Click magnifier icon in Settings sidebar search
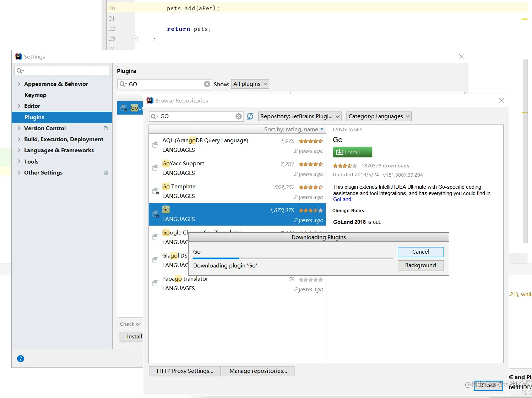532x398 pixels. tap(21, 71)
